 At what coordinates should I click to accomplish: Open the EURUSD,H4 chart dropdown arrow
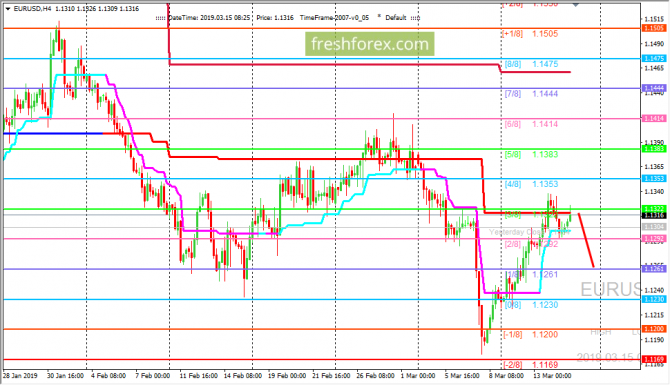(x=8, y=9)
